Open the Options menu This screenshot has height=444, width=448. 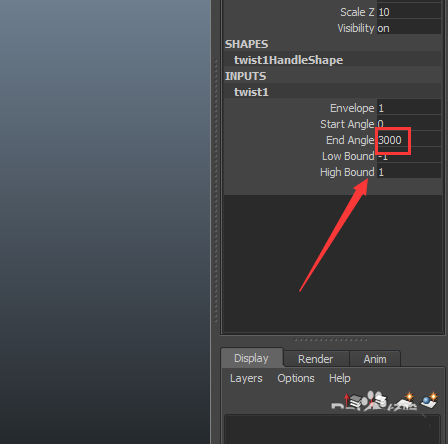[x=296, y=378]
